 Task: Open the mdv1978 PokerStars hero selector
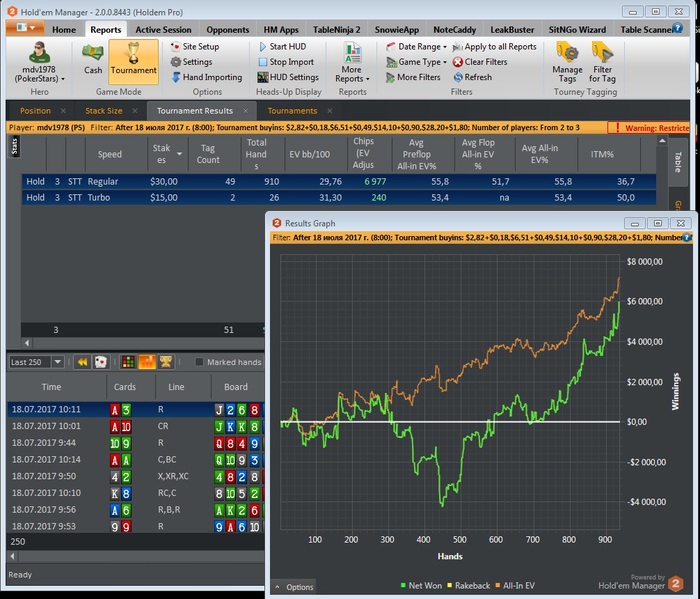39,62
